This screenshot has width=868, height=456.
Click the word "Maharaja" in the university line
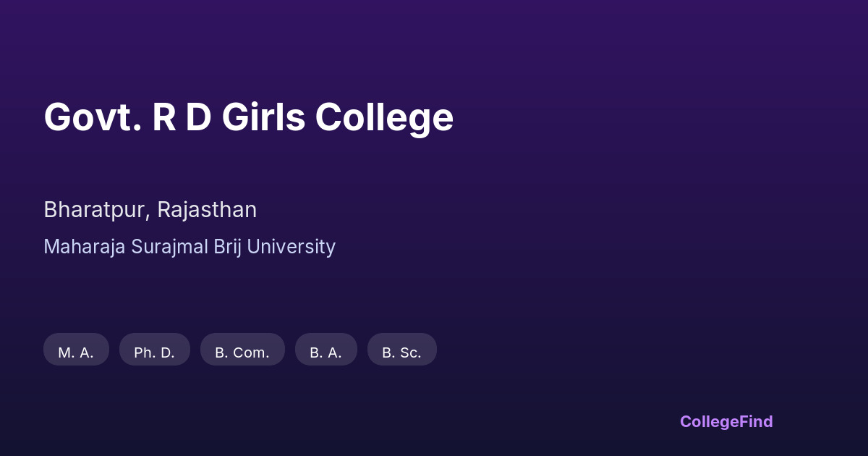pos(84,247)
